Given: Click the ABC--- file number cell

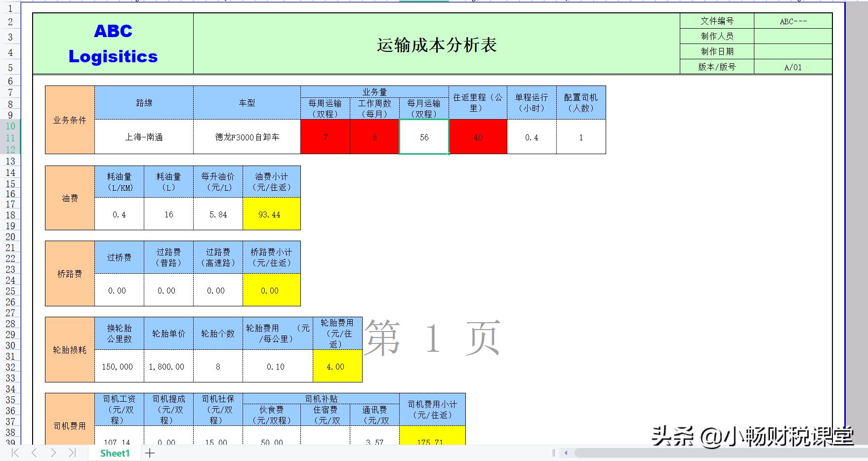Looking at the screenshot, I should click(x=793, y=21).
